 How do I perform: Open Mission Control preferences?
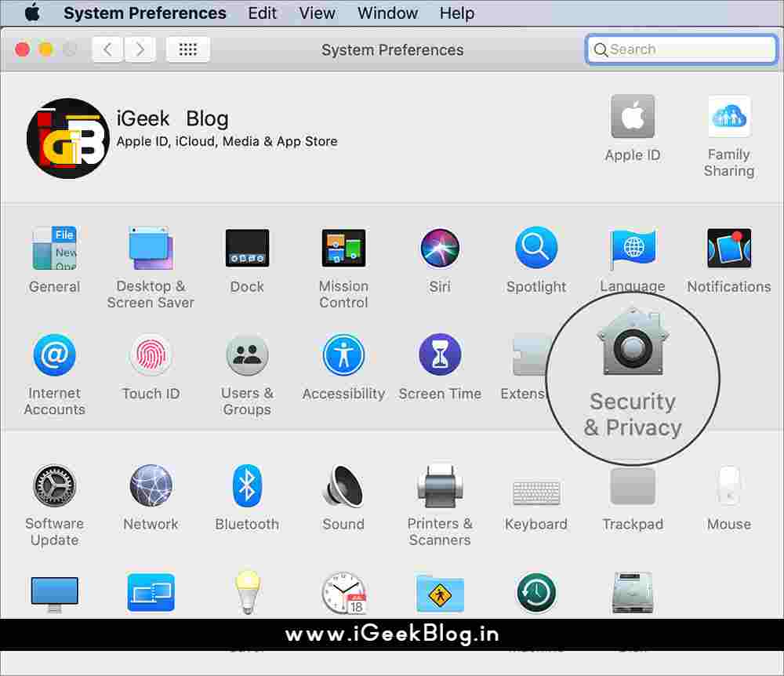tap(343, 267)
